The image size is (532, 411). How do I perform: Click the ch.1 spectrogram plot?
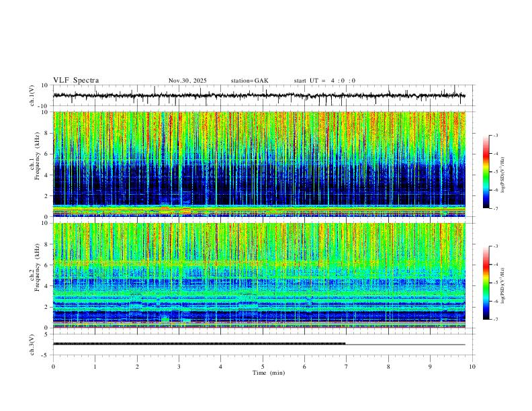(x=259, y=164)
